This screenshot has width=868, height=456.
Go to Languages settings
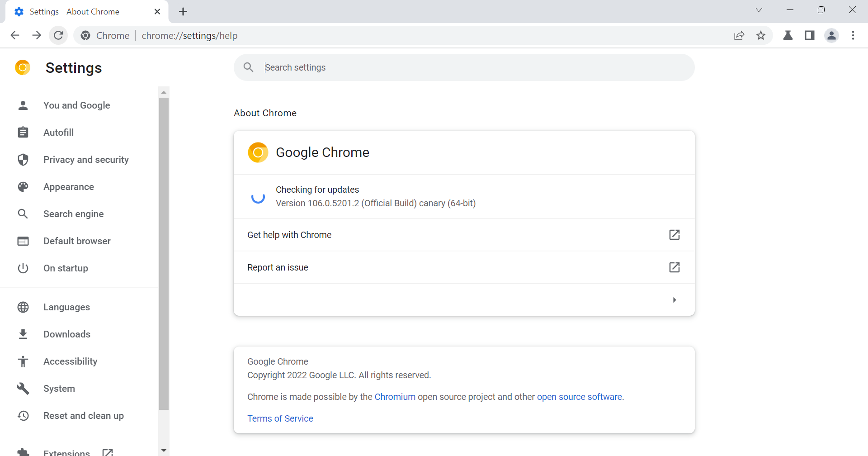click(x=66, y=307)
